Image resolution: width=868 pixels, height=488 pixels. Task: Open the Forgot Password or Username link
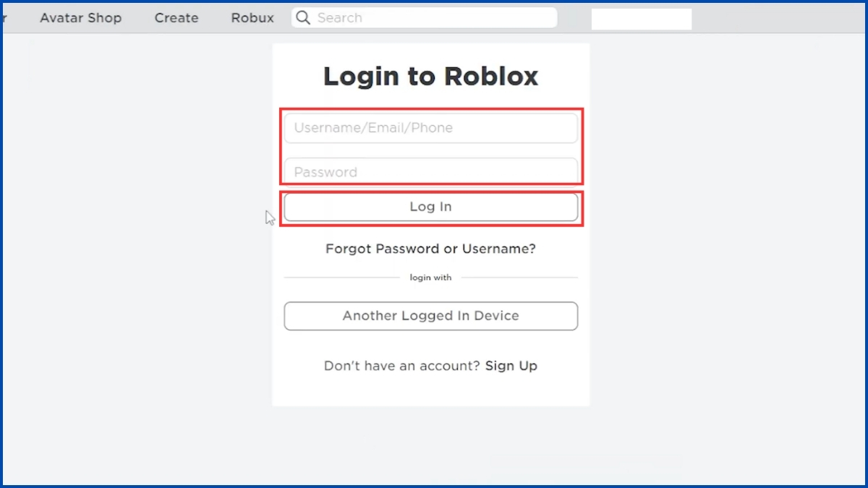(430, 249)
